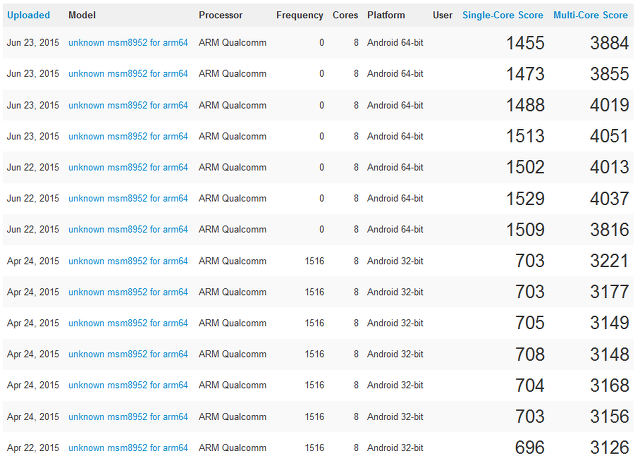Select the multi-core score 4051
Viewport: 640px width, 463px height.
tap(609, 136)
